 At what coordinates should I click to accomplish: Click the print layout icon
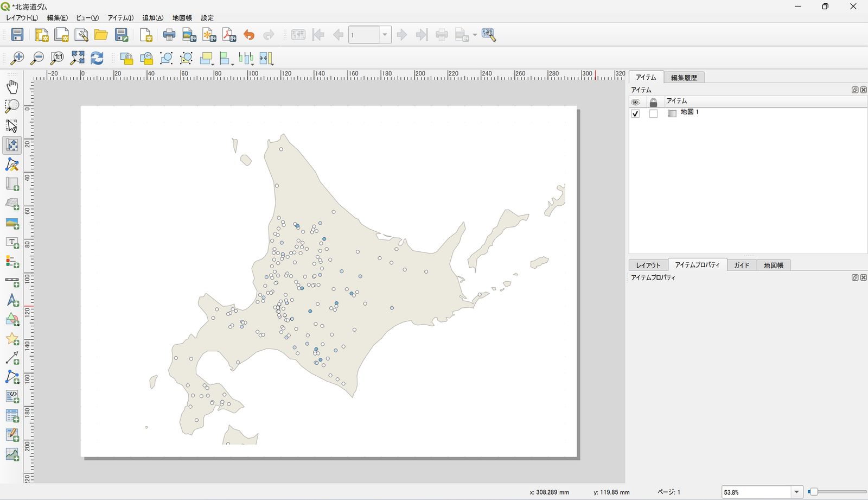tap(169, 35)
